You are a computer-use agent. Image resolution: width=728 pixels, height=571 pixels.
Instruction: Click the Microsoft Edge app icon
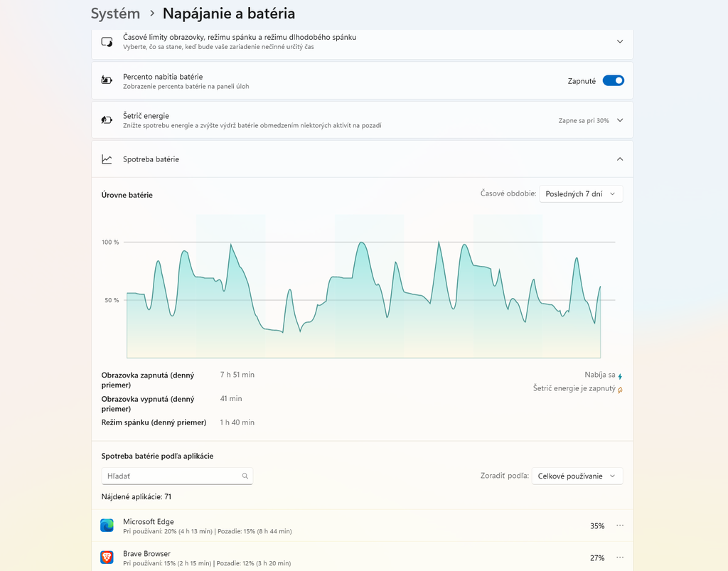tap(107, 525)
